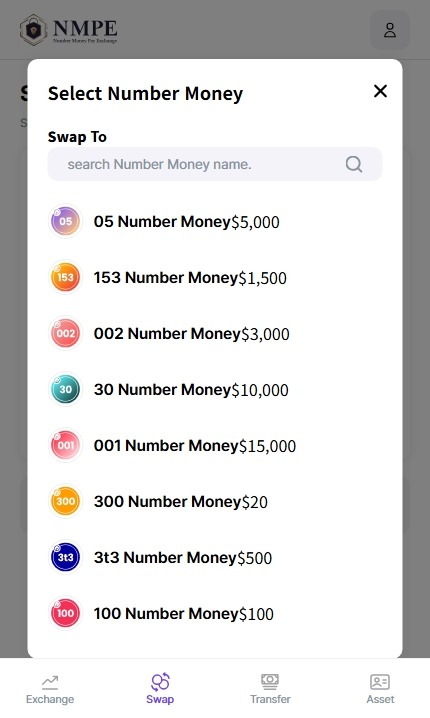The width and height of the screenshot is (430, 718).
Task: Click the magnifier search icon
Action: [354, 164]
